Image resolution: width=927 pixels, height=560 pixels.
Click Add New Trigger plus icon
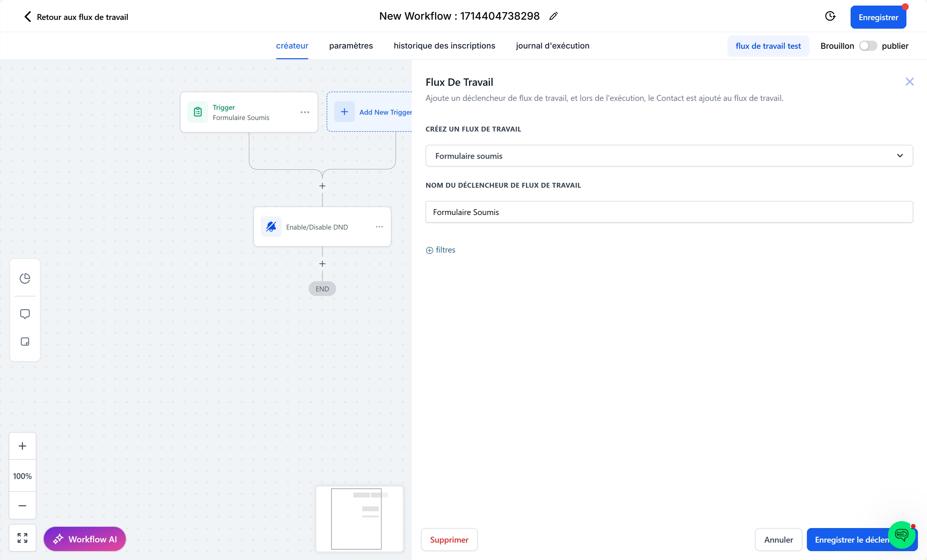[x=344, y=112]
